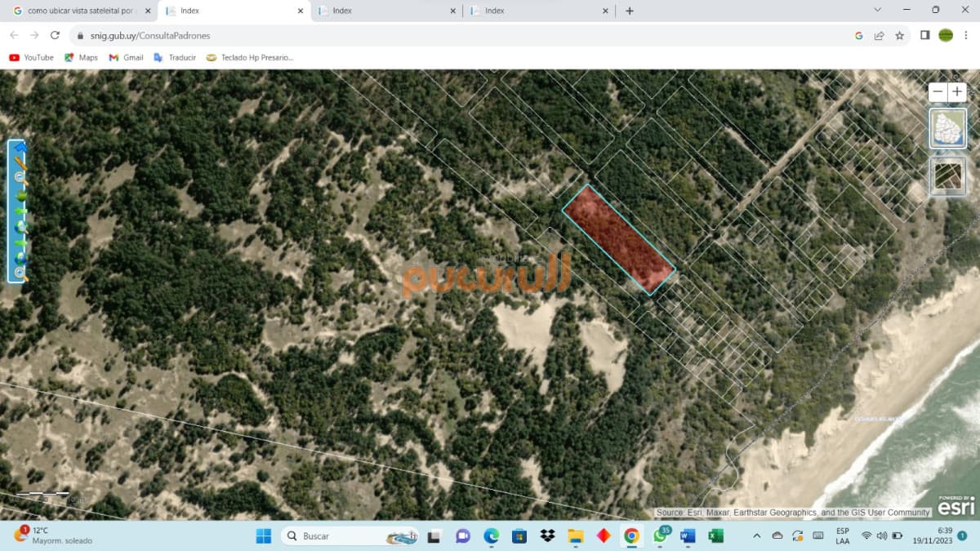Collapse the map toolbar with blue chevron

[x=20, y=148]
